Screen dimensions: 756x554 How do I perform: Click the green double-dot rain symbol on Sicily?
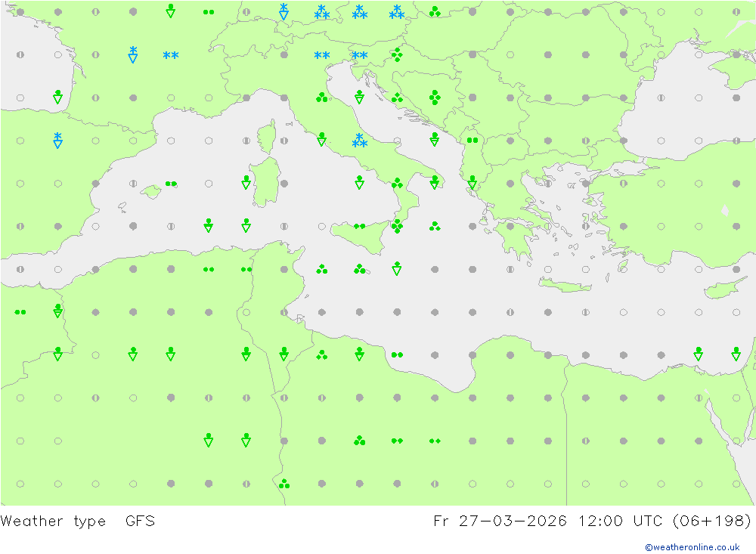tap(360, 226)
